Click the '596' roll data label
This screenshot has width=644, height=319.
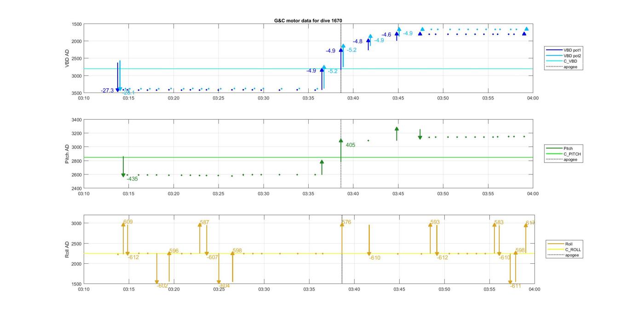174,251
